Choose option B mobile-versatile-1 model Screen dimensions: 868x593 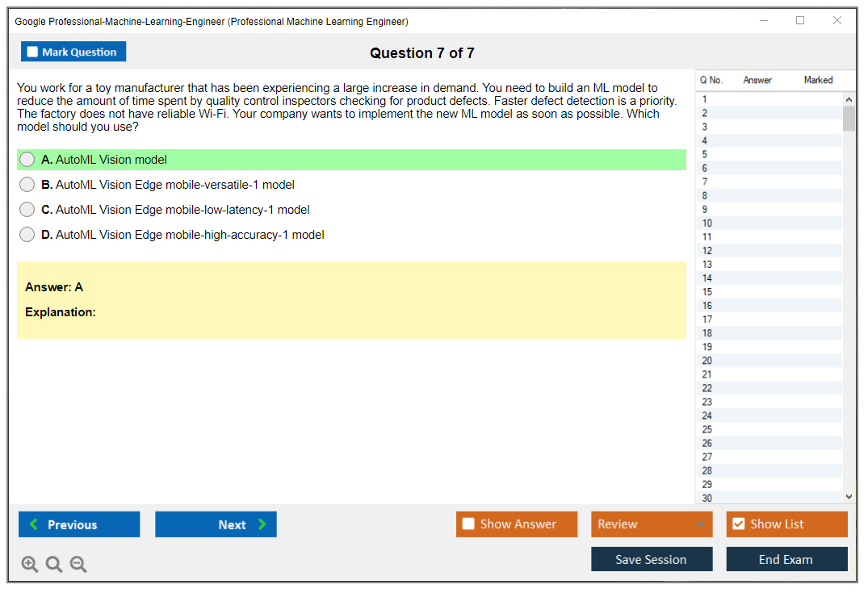pyautogui.click(x=27, y=185)
